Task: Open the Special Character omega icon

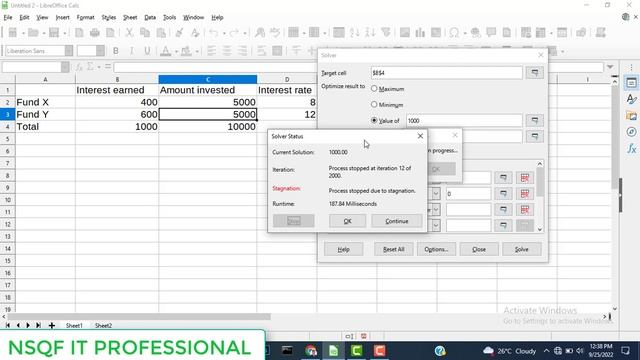Action: point(454,33)
